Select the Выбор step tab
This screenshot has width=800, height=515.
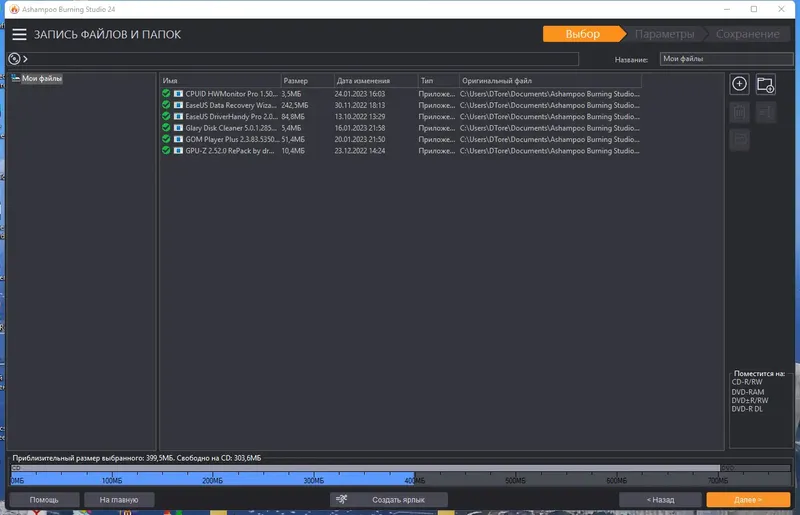(x=583, y=34)
